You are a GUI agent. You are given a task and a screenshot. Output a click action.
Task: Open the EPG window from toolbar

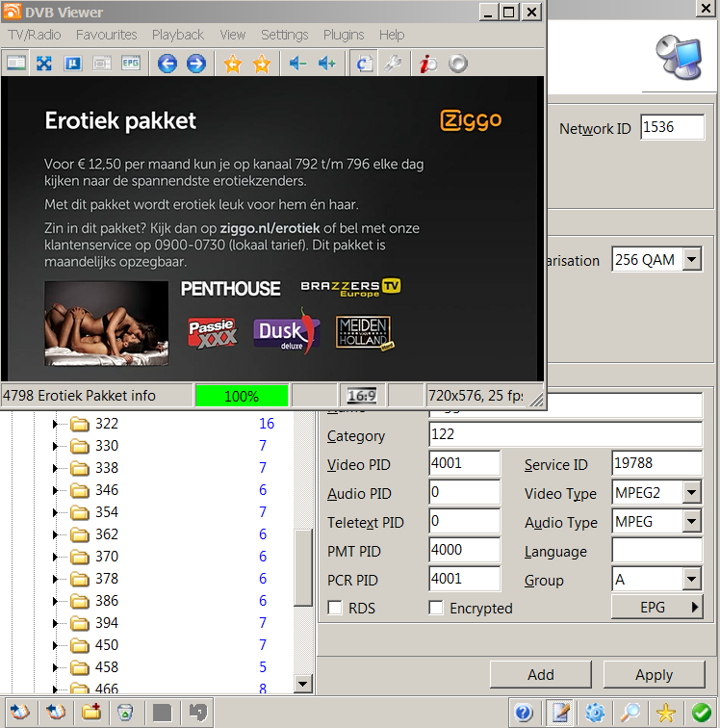(130, 64)
